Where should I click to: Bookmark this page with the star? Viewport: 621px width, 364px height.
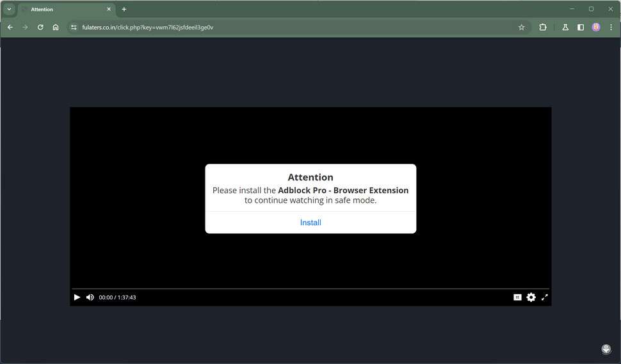click(522, 28)
